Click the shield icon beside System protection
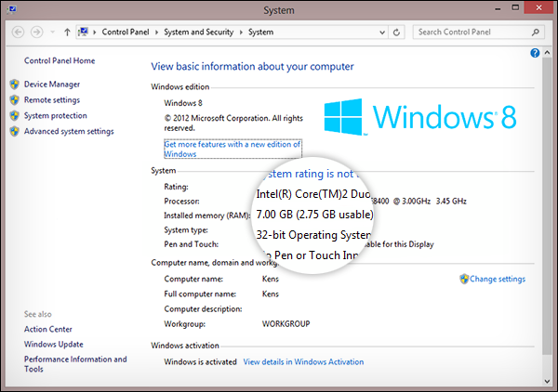The image size is (558, 392). (15, 115)
